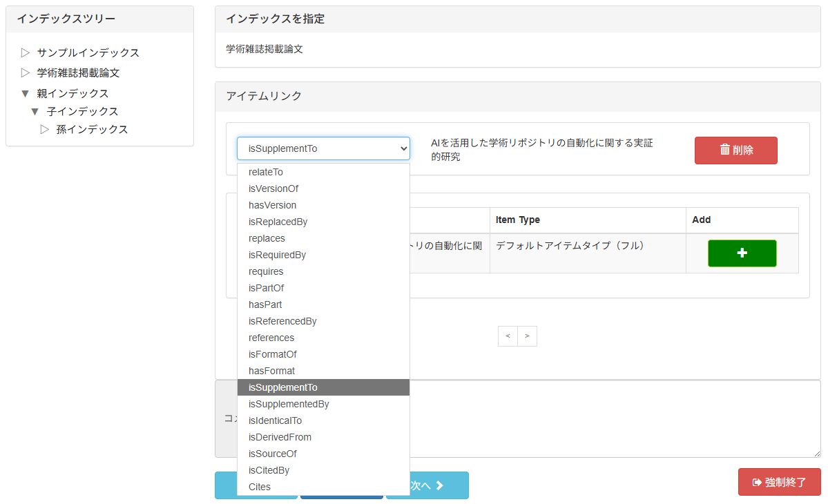Collapse the 子インデックス tree node
This screenshot has width=828, height=504.
pyautogui.click(x=35, y=111)
